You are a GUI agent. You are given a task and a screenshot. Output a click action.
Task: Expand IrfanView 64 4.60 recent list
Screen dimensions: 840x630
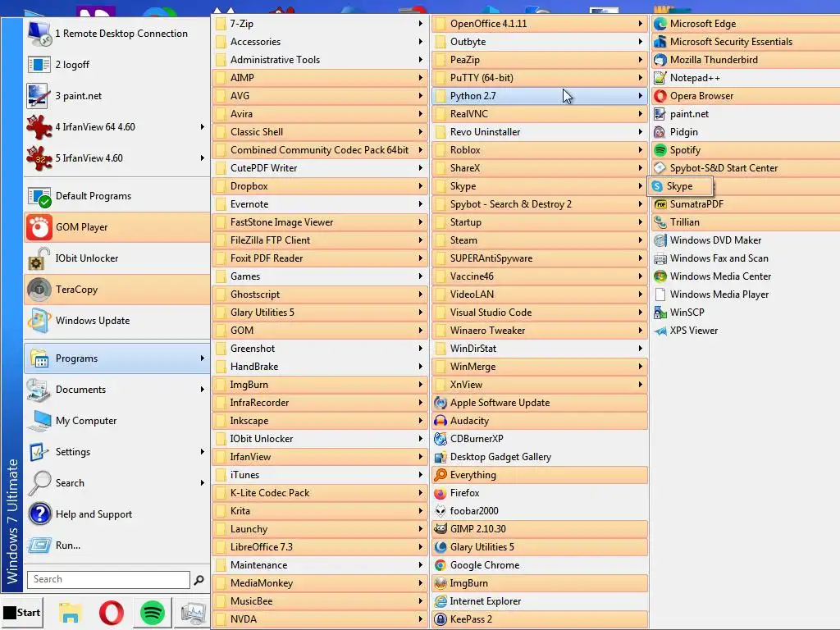pos(202,127)
